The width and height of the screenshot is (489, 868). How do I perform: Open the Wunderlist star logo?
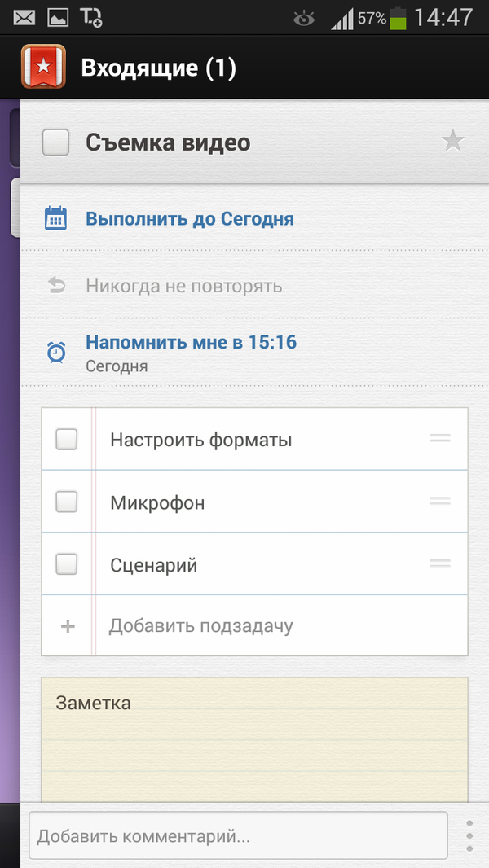tap(44, 67)
